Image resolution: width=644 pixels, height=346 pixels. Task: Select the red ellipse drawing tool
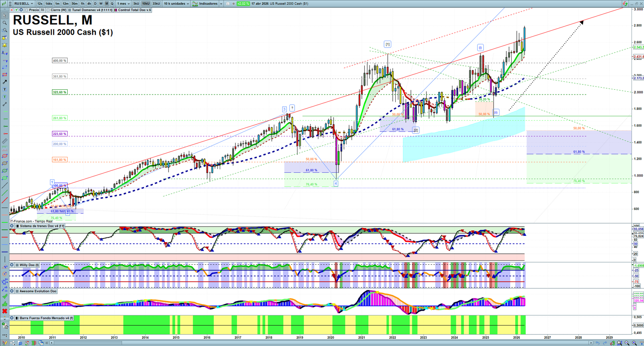[4, 156]
